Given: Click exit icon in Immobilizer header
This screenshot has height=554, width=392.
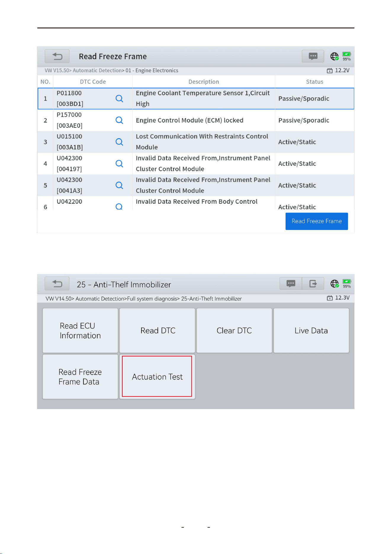Looking at the screenshot, I should click(313, 284).
